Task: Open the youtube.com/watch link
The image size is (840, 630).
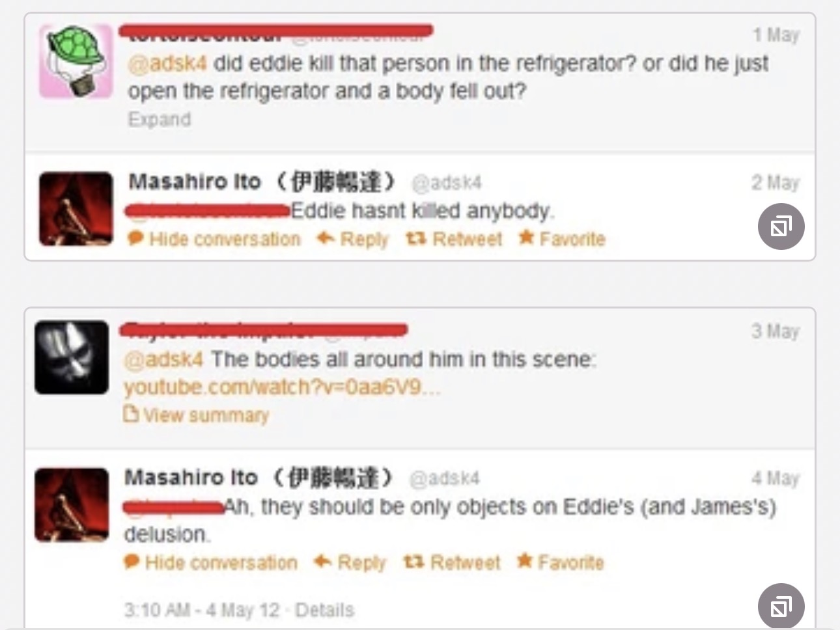Action: pos(282,387)
